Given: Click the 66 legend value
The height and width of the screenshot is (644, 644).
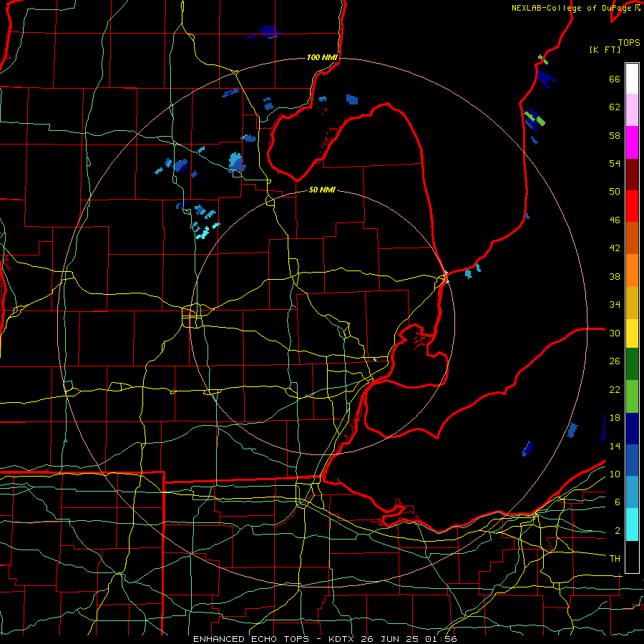Looking at the screenshot, I should click(615, 79).
